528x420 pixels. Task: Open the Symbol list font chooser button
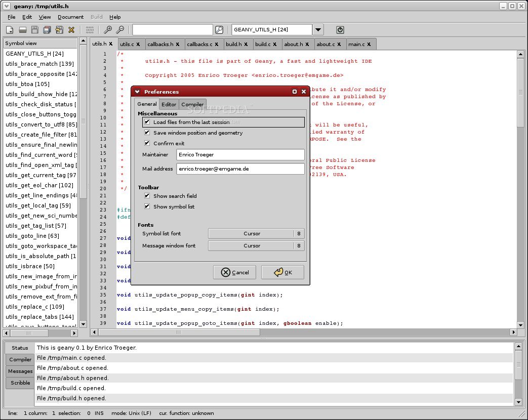[x=256, y=234]
